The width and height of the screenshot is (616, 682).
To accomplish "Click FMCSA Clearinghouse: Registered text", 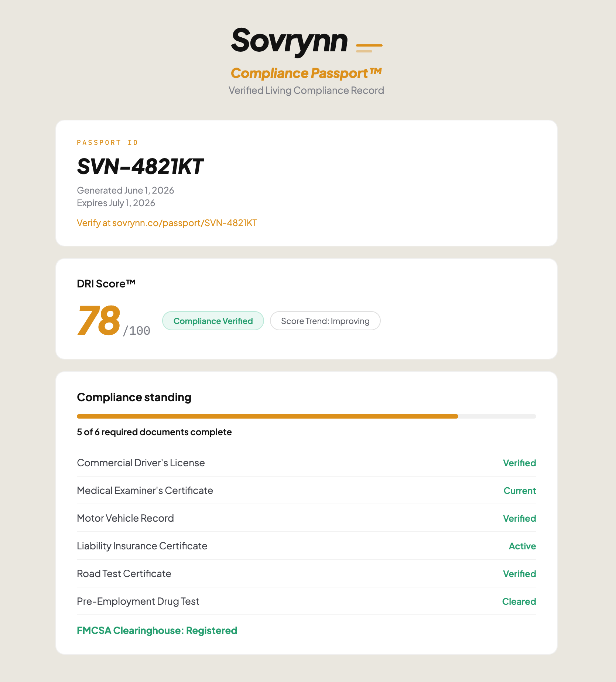I will coord(157,630).
